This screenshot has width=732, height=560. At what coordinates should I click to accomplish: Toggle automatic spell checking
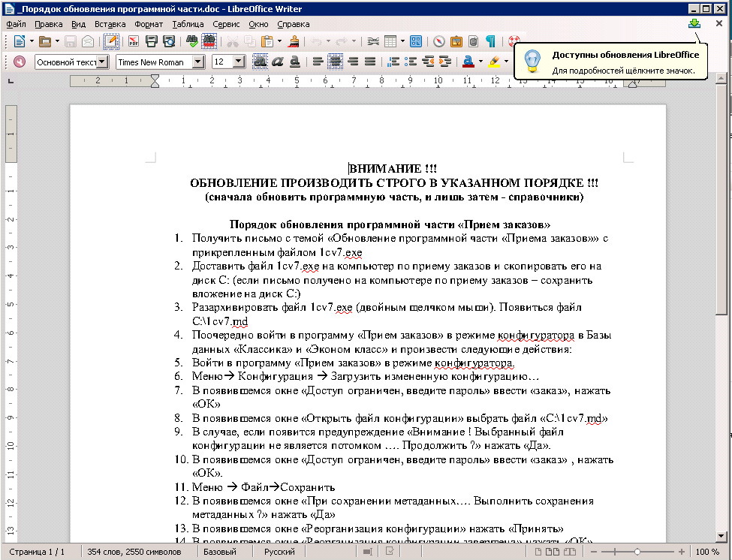[209, 41]
